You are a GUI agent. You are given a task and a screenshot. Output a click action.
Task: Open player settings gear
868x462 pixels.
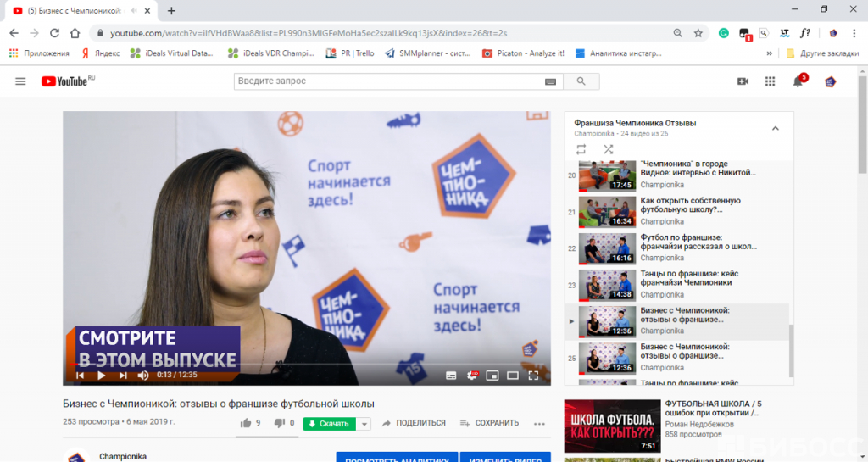pyautogui.click(x=472, y=376)
